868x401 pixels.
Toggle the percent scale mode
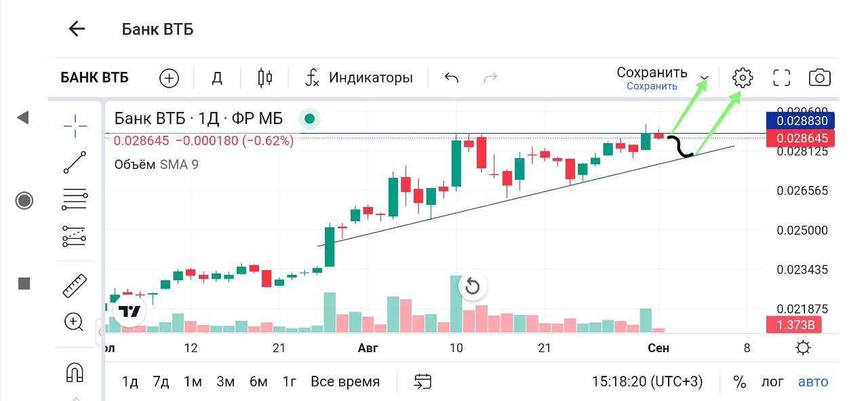point(739,382)
